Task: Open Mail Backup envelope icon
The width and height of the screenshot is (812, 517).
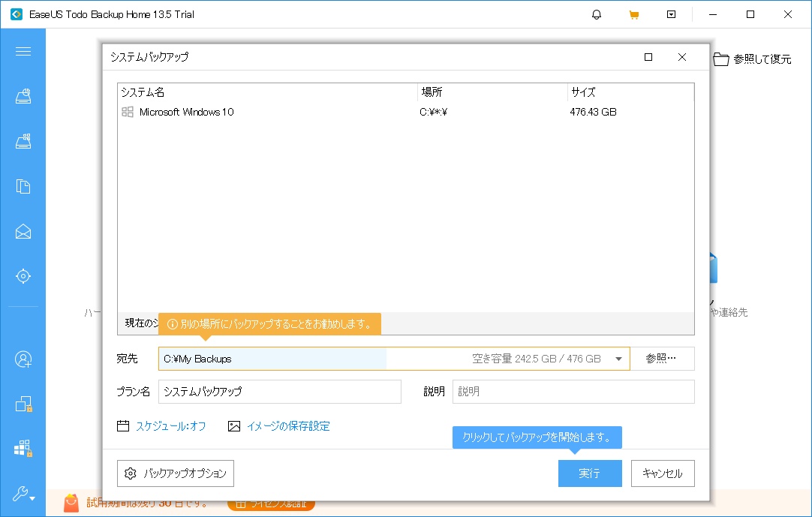Action: click(23, 231)
